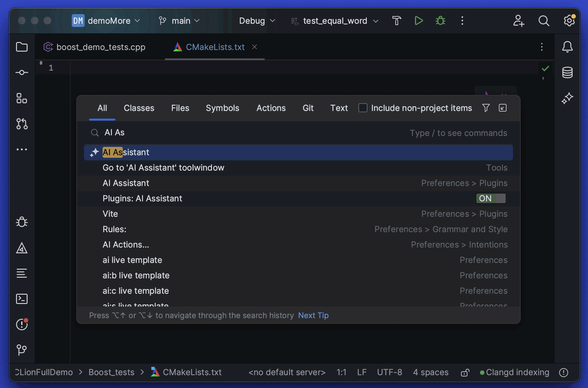Open the Messages list tool window icon
Screen dimensions: 588x388
[x=22, y=274]
